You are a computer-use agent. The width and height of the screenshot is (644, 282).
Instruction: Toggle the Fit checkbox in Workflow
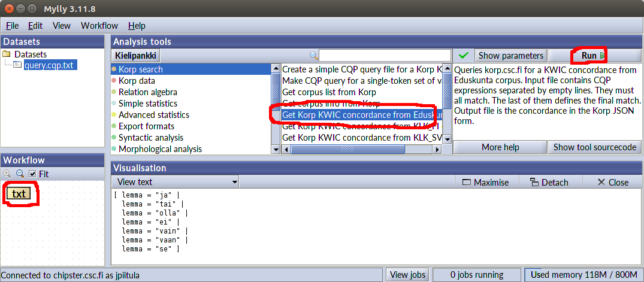(33, 174)
